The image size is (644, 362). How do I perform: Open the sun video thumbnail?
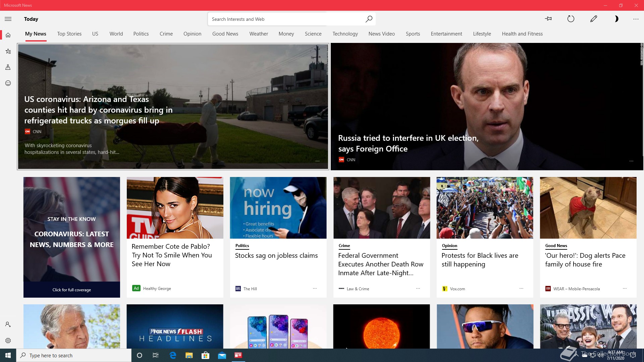pyautogui.click(x=381, y=326)
